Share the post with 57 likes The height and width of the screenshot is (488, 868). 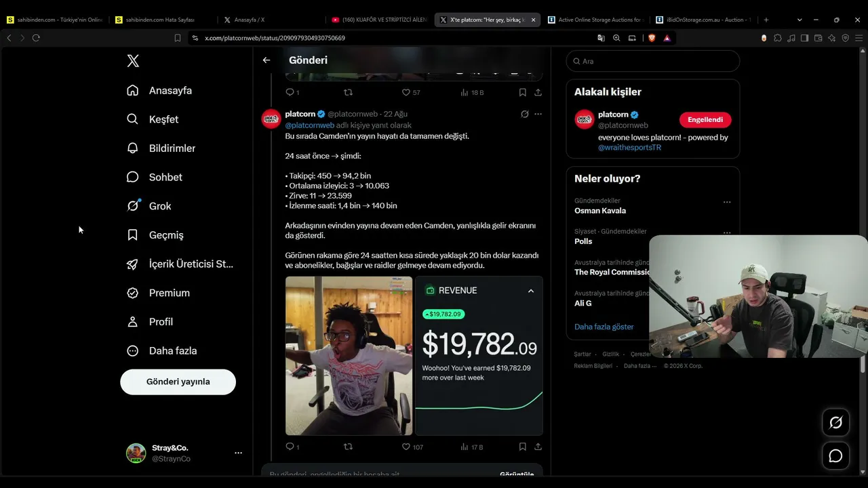tap(538, 92)
